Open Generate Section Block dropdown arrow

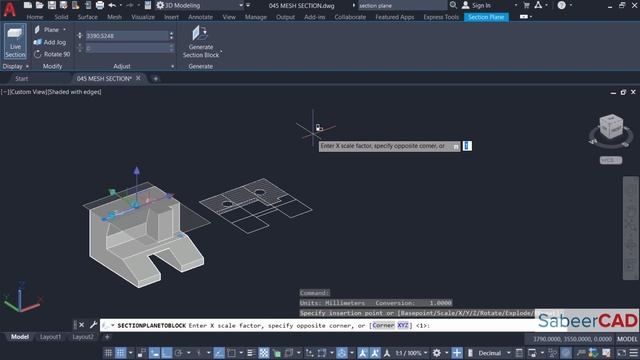click(x=221, y=52)
